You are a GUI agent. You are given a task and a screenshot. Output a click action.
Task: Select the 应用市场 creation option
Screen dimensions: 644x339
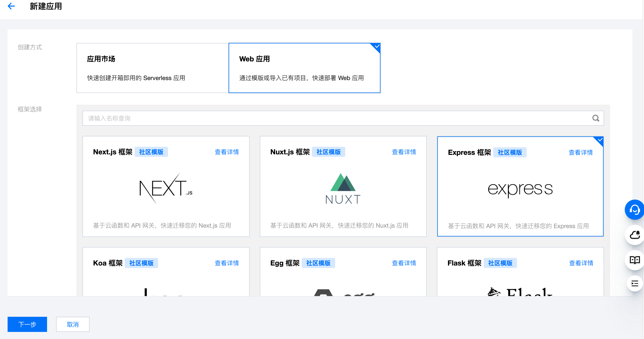click(x=152, y=68)
